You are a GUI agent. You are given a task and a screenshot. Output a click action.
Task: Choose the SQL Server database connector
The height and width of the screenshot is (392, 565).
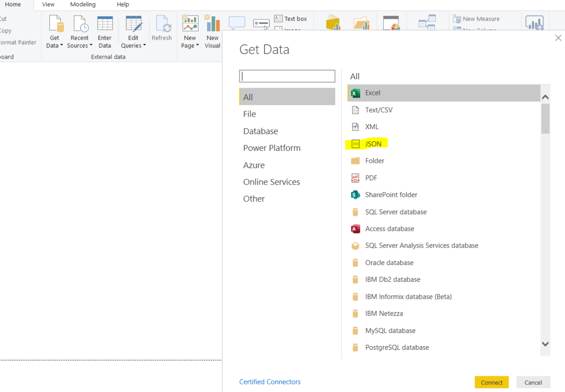443,212
